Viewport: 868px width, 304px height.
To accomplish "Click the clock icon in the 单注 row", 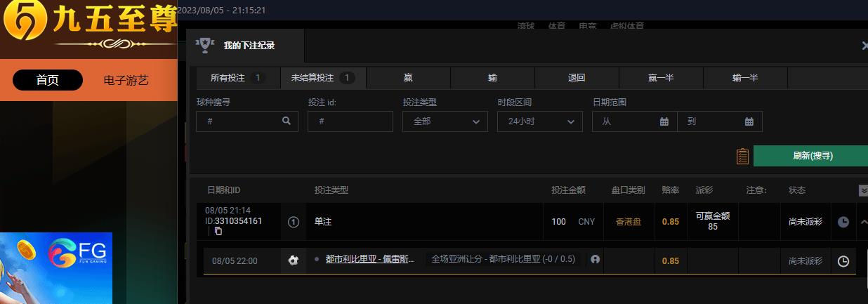I will pos(843,222).
